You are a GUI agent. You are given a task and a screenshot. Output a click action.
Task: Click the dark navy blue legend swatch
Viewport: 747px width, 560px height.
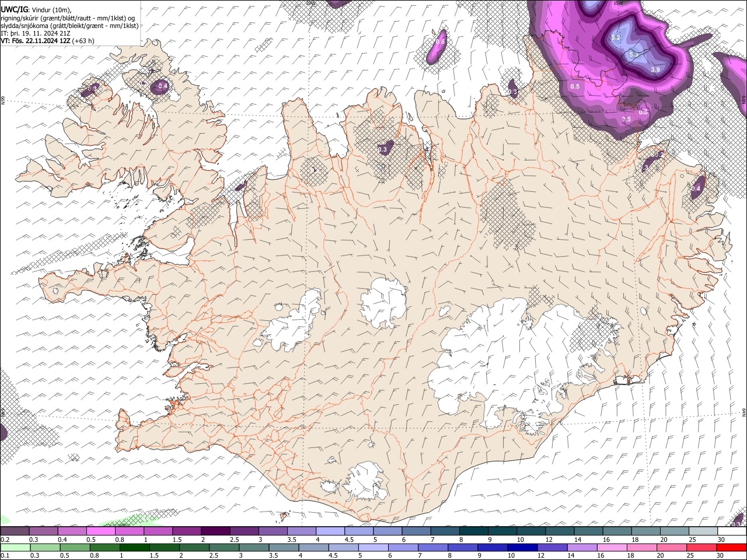point(522,548)
